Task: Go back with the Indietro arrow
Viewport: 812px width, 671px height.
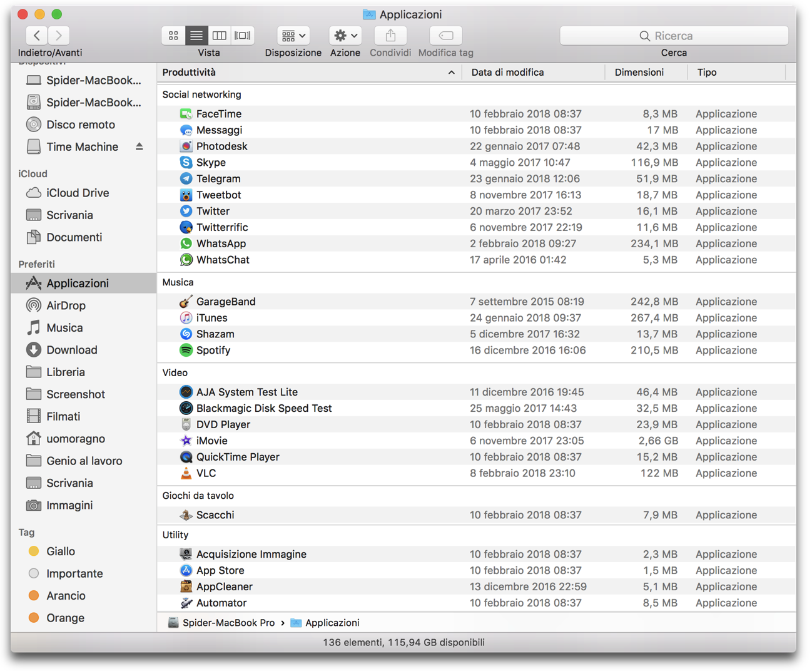Action: point(37,36)
